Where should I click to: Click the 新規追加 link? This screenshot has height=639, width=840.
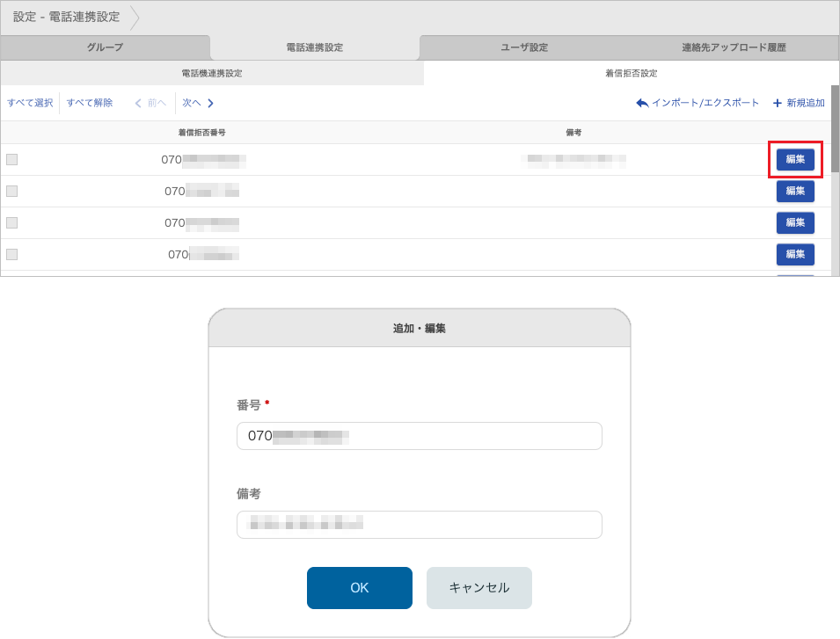805,103
